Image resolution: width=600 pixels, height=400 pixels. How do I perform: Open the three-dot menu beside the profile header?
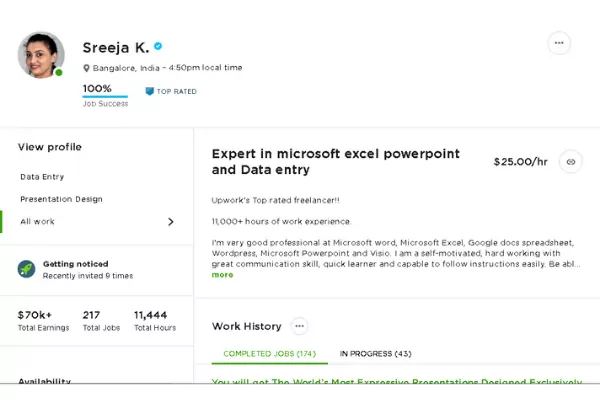click(x=559, y=43)
